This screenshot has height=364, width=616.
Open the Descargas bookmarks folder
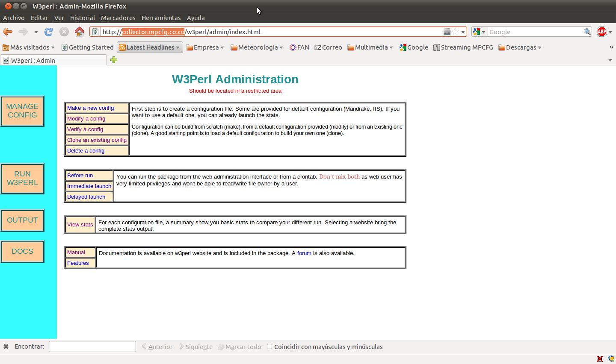click(520, 47)
